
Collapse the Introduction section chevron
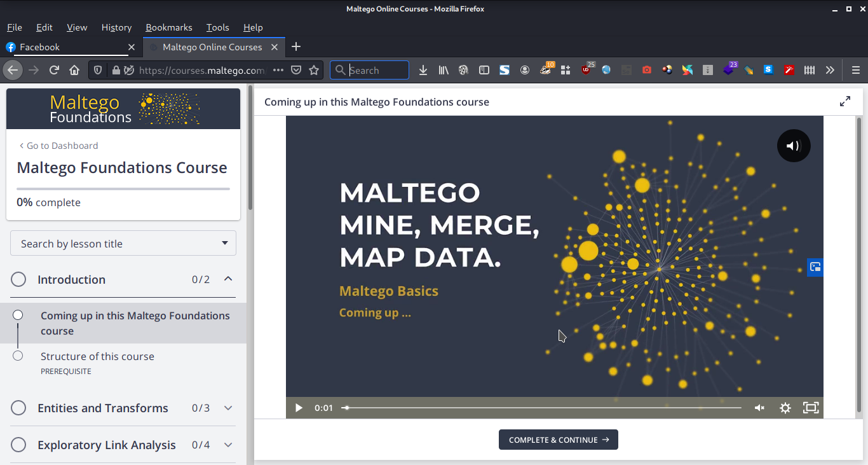click(228, 279)
